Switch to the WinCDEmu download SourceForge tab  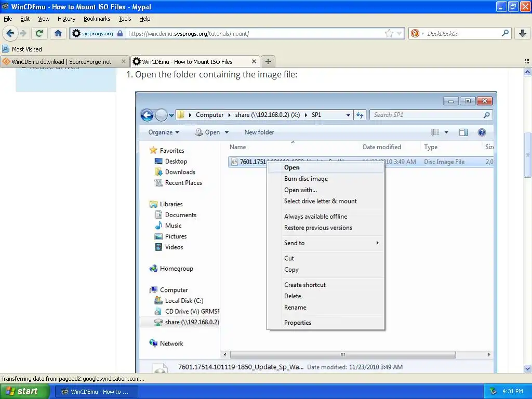[61, 61]
